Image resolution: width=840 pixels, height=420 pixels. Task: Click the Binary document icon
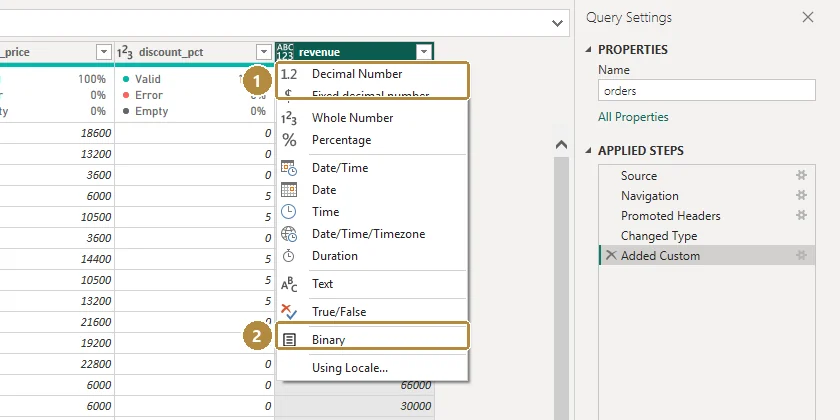[289, 340]
